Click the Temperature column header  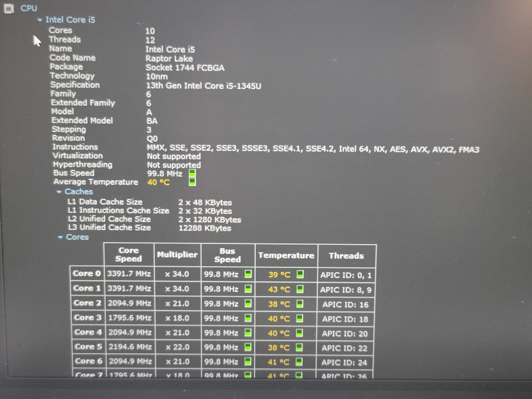pos(287,255)
